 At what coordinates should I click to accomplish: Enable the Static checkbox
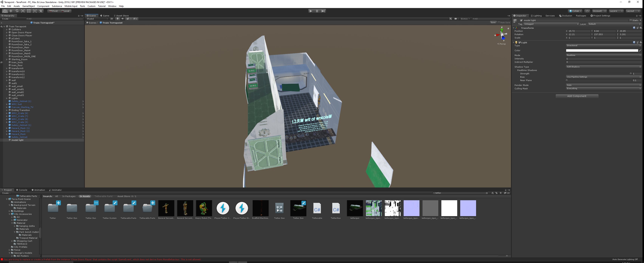[x=631, y=21]
